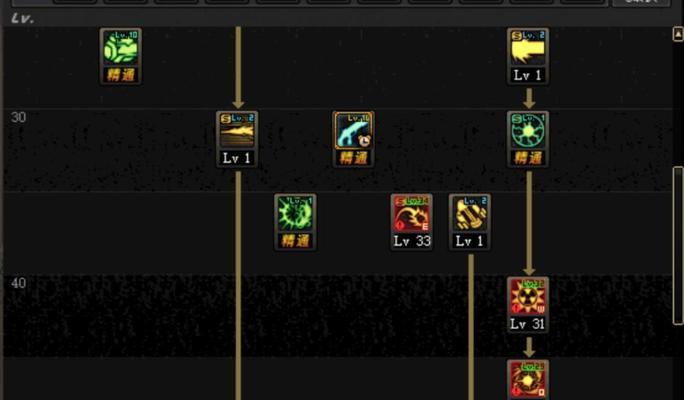Viewport: 684px width, 400px height.
Task: Select the green swirling burst skill icon
Action: (x=295, y=213)
